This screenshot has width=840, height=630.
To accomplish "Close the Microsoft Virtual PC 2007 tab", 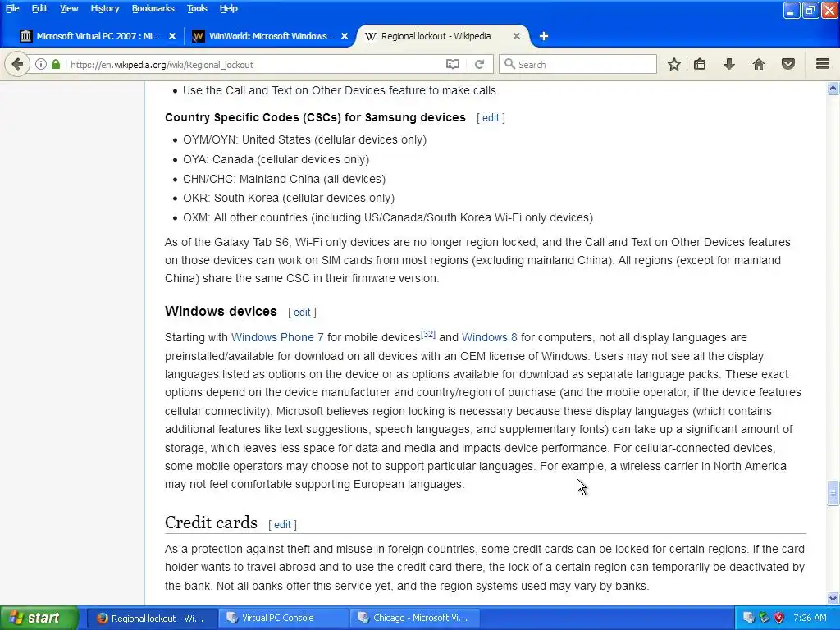I will pos(172,36).
